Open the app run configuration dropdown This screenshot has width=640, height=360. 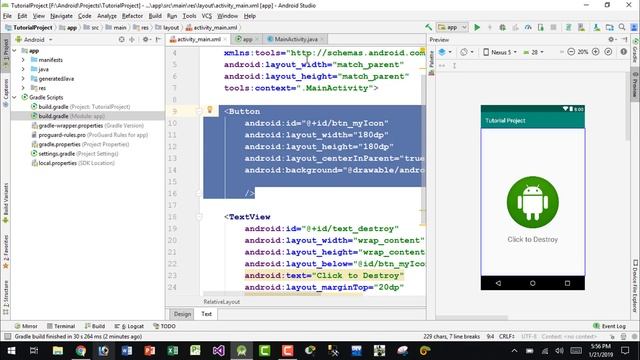click(x=452, y=27)
